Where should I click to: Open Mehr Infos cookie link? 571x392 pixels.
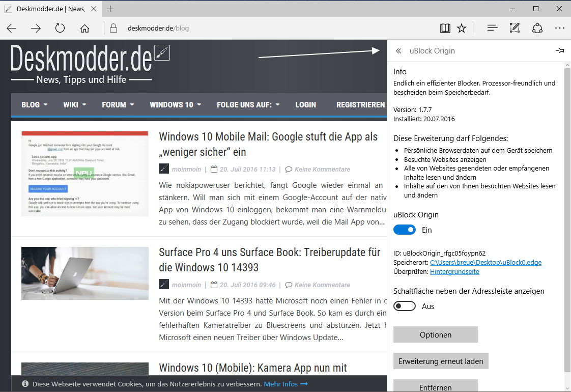pos(285,384)
